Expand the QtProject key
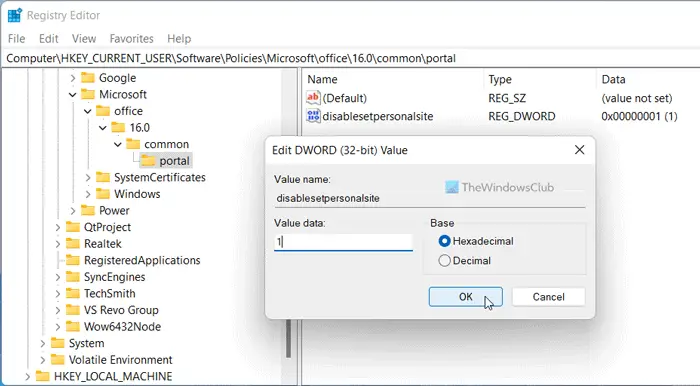 point(57,227)
